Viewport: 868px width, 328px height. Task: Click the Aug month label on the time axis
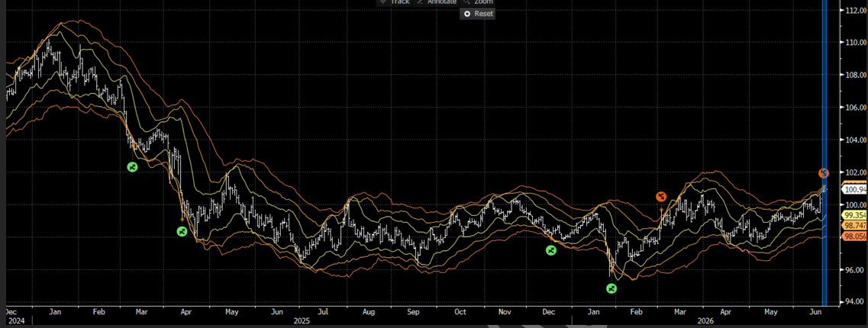click(369, 313)
